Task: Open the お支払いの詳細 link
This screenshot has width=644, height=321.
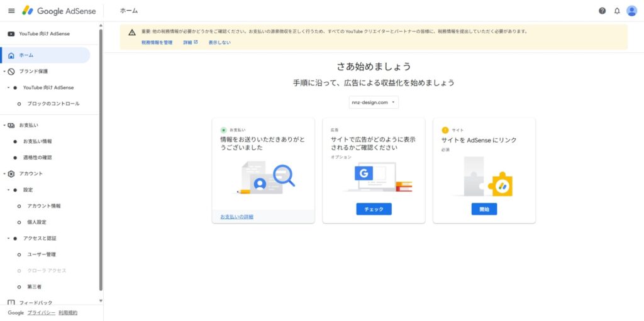Action: tap(236, 217)
